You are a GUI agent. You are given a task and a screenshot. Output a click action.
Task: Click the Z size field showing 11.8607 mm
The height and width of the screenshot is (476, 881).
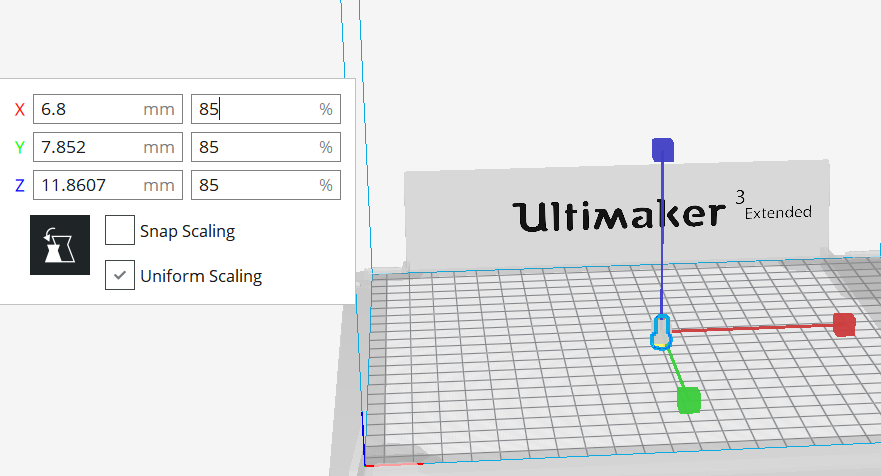(x=108, y=185)
